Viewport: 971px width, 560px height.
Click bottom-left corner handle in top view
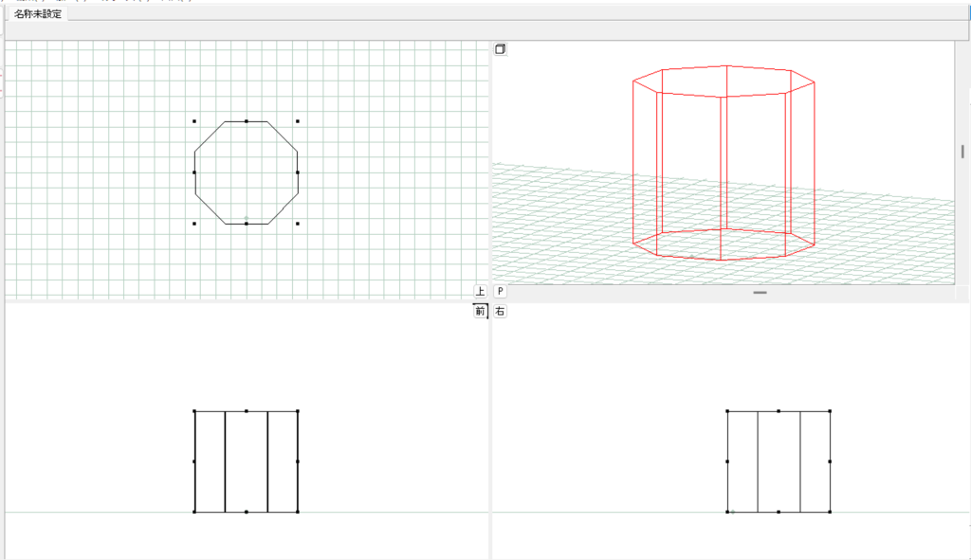pyautogui.click(x=194, y=224)
